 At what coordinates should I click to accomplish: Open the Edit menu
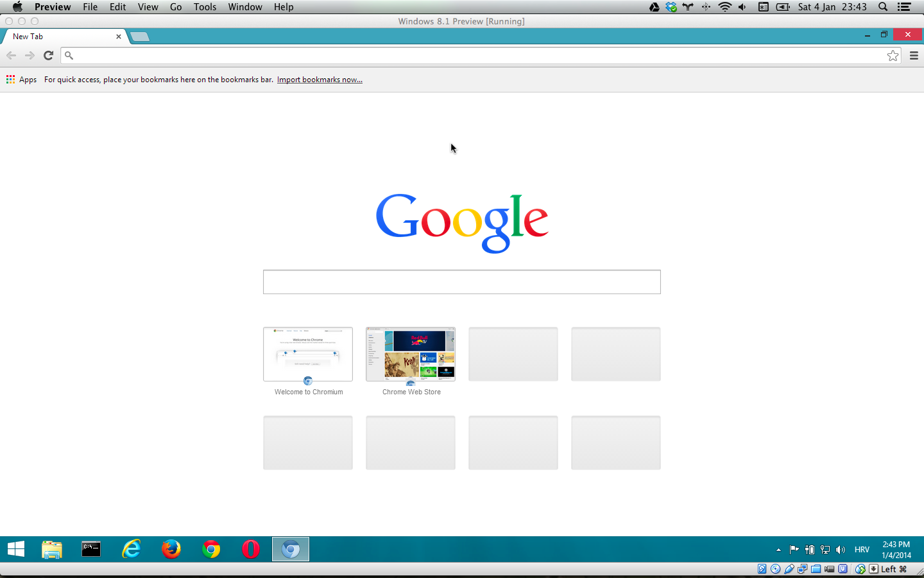[x=118, y=7]
